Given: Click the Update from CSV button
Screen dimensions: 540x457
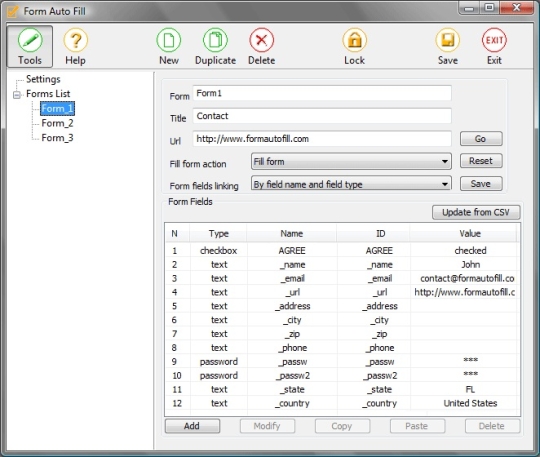Looking at the screenshot, I should pyautogui.click(x=476, y=212).
